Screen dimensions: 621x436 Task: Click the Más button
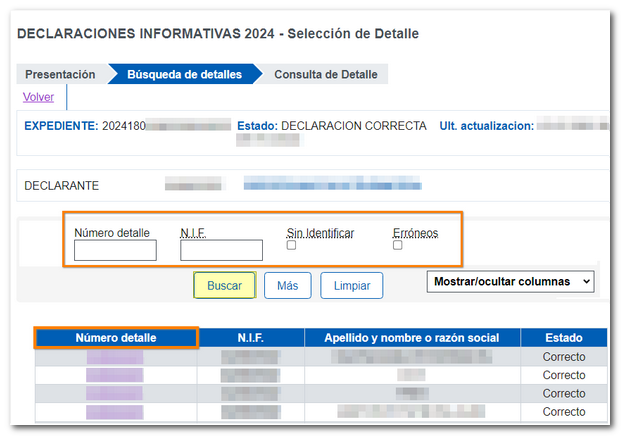point(288,286)
